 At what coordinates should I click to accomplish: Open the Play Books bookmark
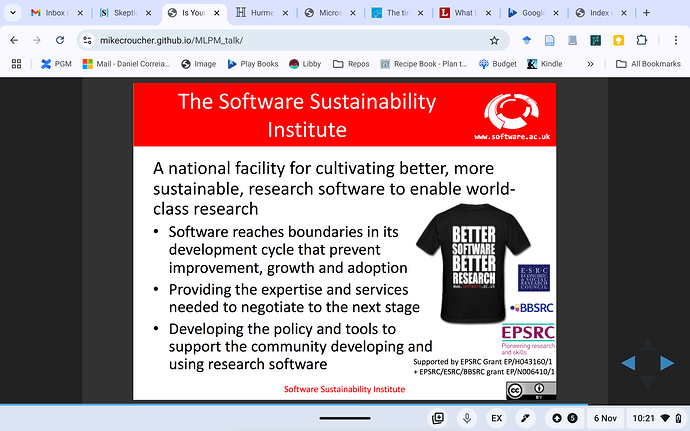251,64
